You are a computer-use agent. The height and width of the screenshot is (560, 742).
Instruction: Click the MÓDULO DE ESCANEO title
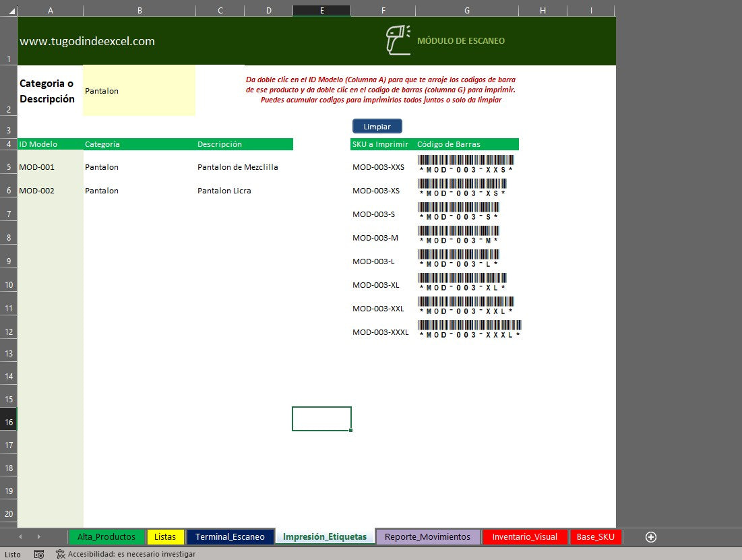click(461, 40)
